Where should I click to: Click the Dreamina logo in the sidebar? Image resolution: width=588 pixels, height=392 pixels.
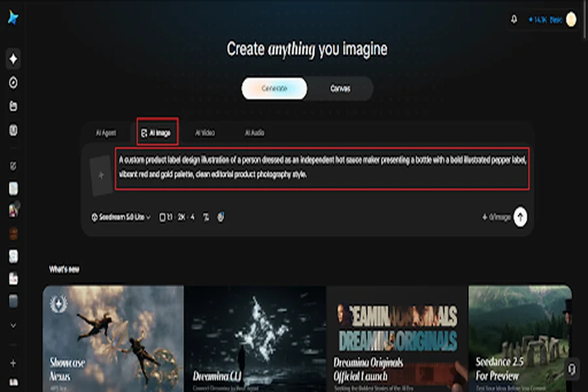coord(13,18)
